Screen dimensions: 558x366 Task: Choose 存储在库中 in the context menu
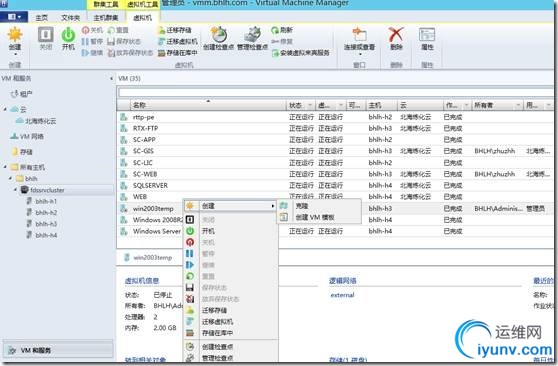click(230, 333)
